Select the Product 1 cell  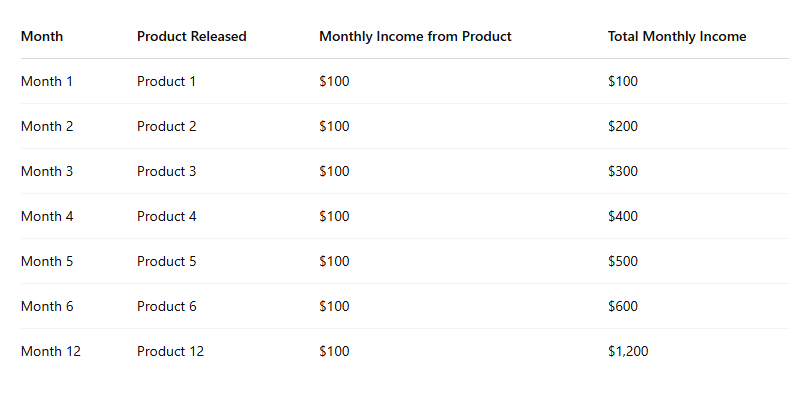tap(167, 82)
